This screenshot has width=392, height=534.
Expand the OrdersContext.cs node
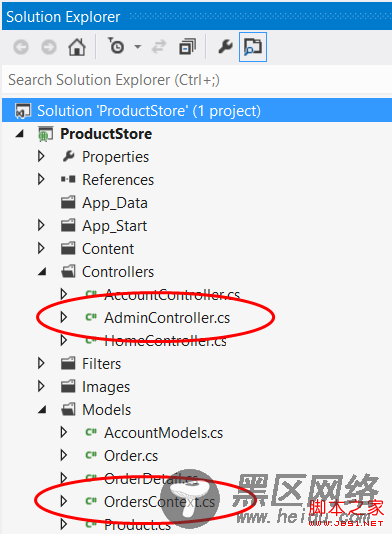[x=64, y=501]
